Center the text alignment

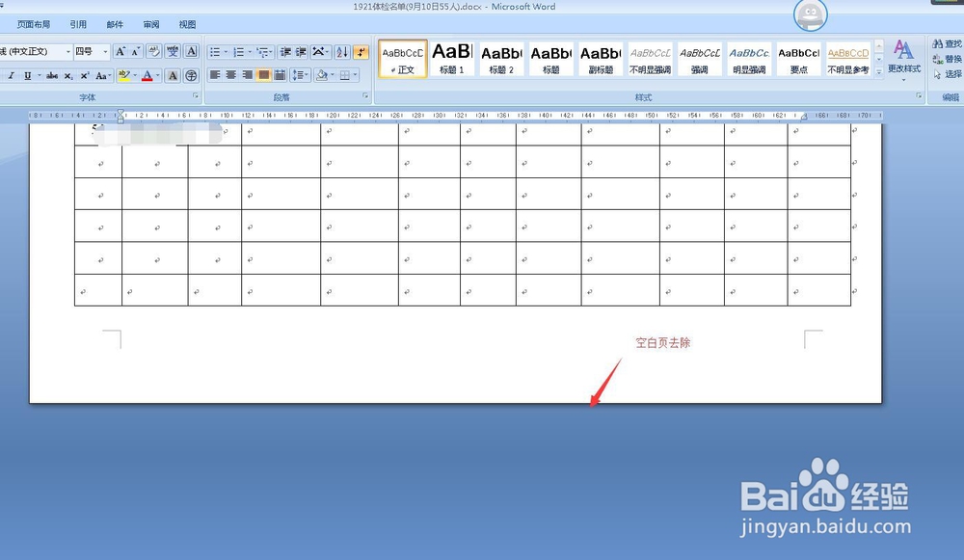[231, 75]
